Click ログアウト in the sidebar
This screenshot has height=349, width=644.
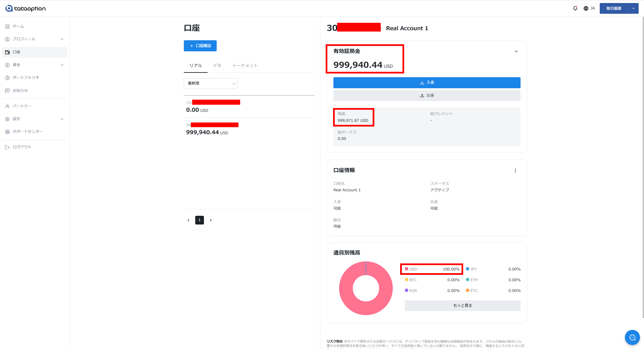22,147
